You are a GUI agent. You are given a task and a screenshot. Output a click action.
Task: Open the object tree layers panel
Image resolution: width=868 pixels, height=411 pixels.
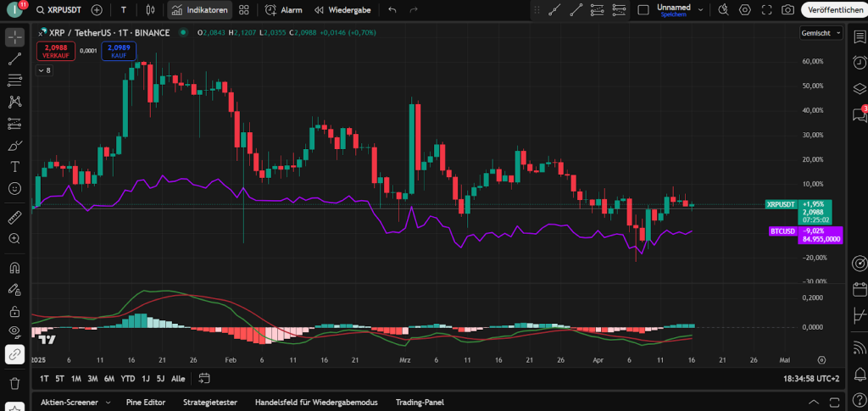860,88
